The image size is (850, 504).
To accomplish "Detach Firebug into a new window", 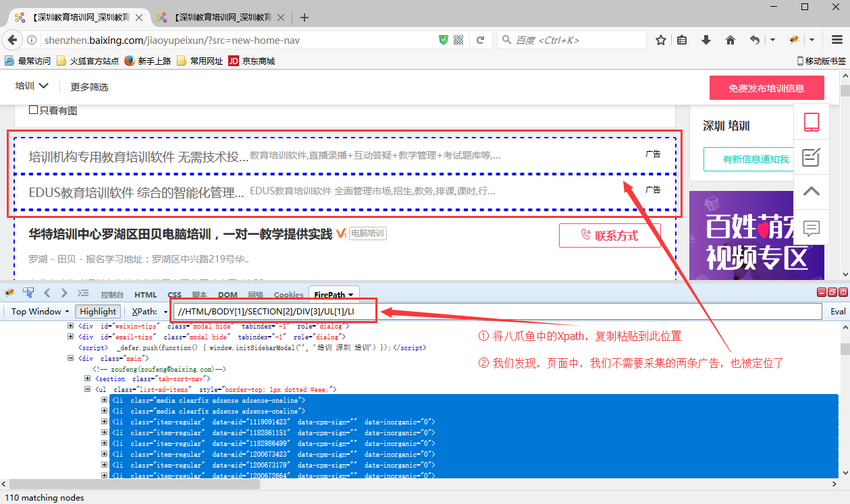I will pos(832,292).
